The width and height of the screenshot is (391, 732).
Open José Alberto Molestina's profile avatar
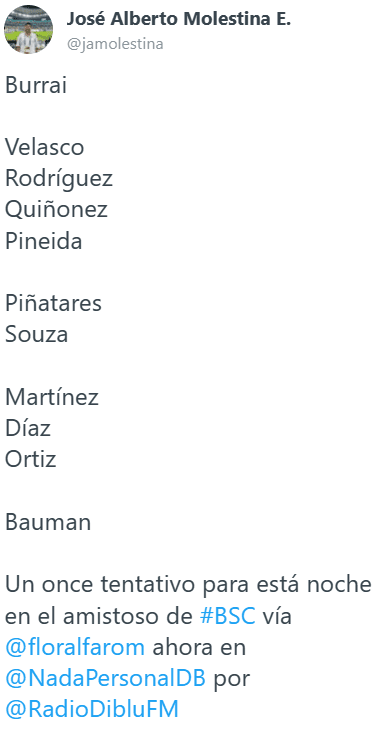click(28, 29)
